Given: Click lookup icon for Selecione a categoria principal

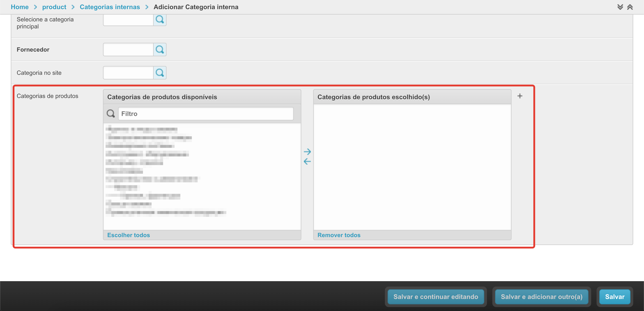Looking at the screenshot, I should (160, 20).
